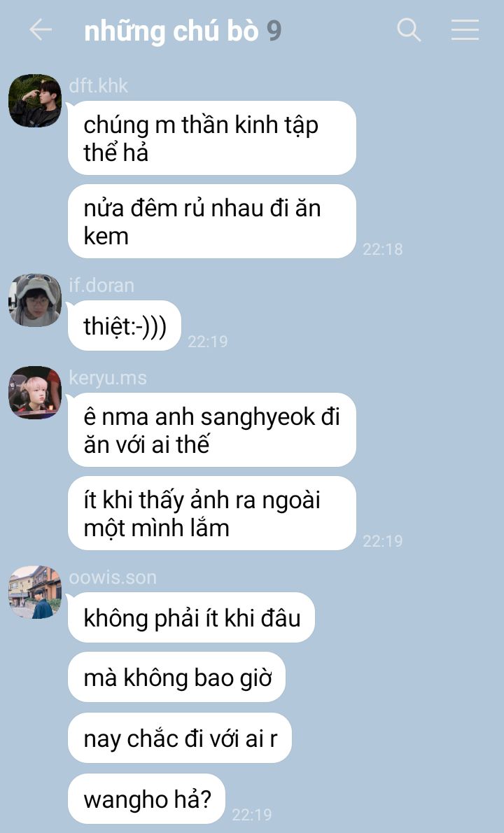The width and height of the screenshot is (504, 833).
Task: Open oowis.son's profile avatar
Action: 35,592
